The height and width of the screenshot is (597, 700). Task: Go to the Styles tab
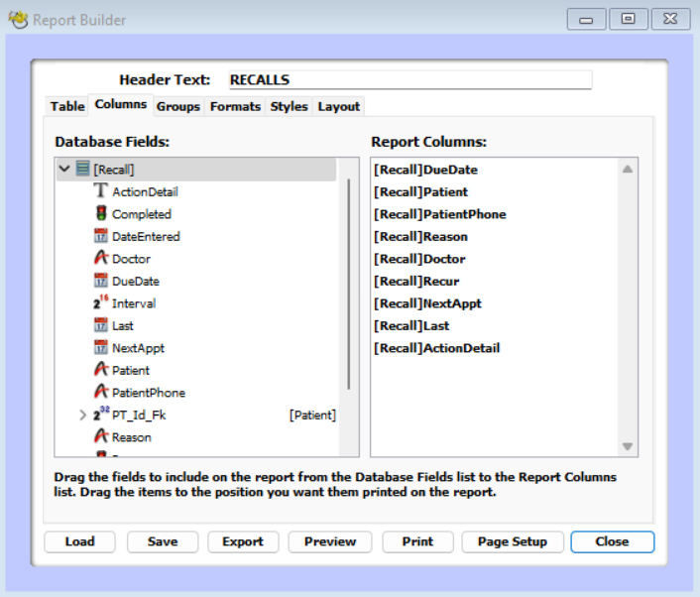point(289,106)
